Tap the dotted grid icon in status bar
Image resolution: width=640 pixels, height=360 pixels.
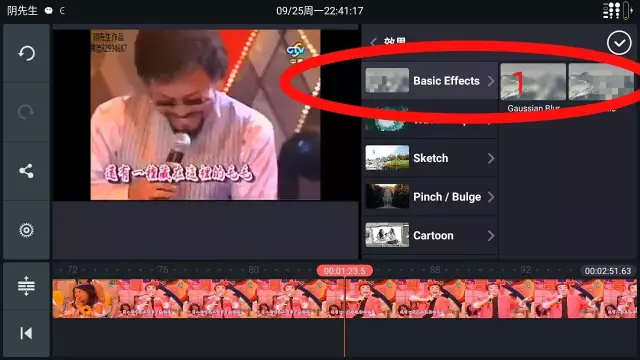(611, 10)
